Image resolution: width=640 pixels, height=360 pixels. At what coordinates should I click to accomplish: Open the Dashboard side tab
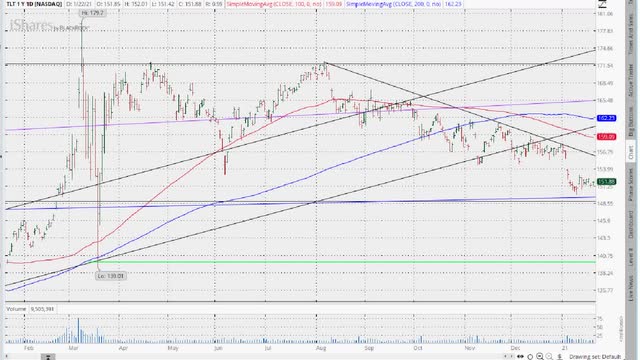pos(631,224)
